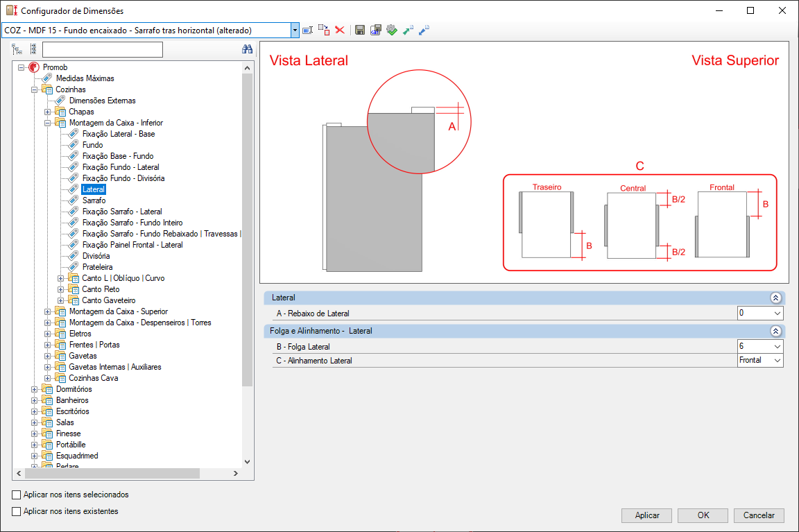Select the 'Escritórios' folder

[x=72, y=412]
